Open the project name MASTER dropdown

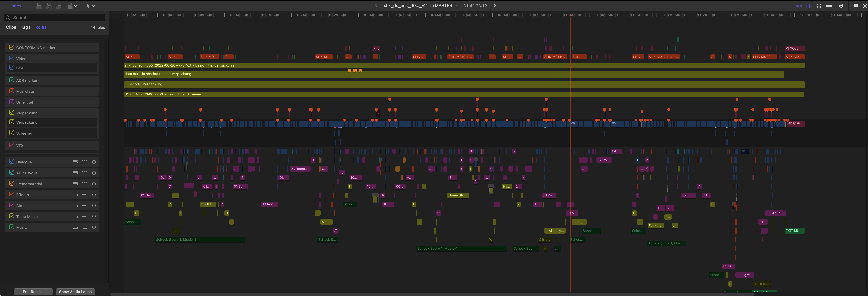456,6
